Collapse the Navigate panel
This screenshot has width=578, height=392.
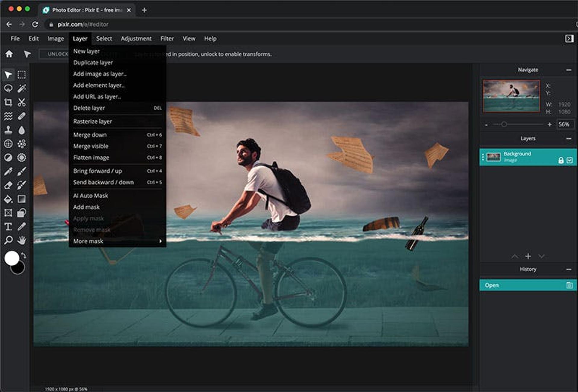568,70
